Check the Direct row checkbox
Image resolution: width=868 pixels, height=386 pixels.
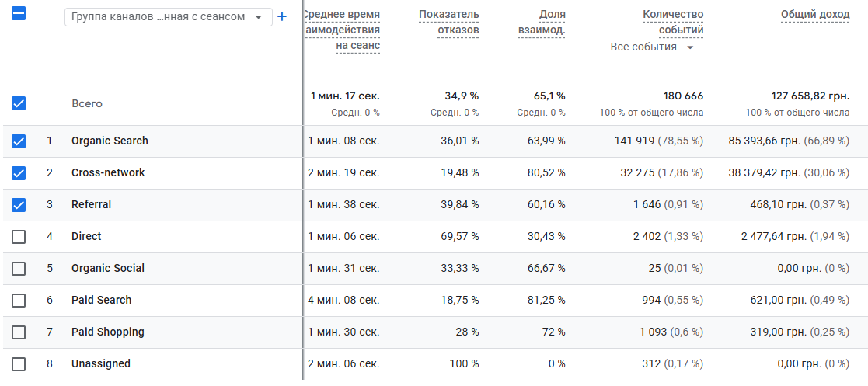coord(19,237)
